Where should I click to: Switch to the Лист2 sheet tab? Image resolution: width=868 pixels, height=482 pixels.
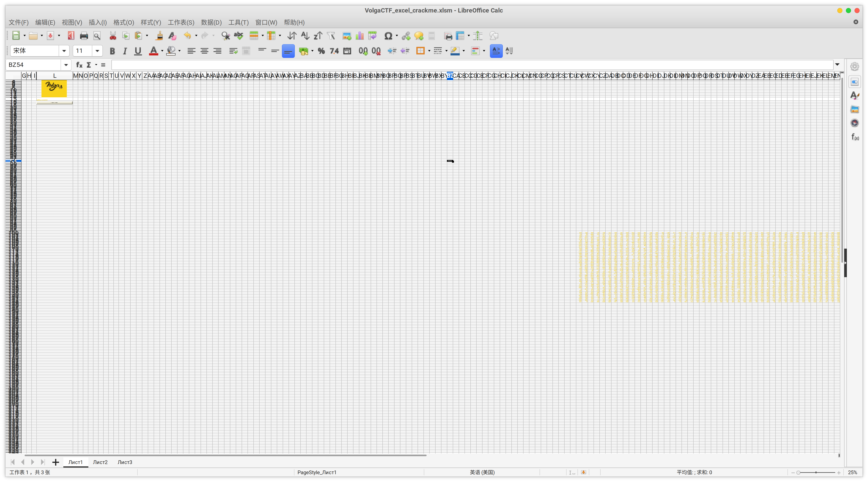100,462
